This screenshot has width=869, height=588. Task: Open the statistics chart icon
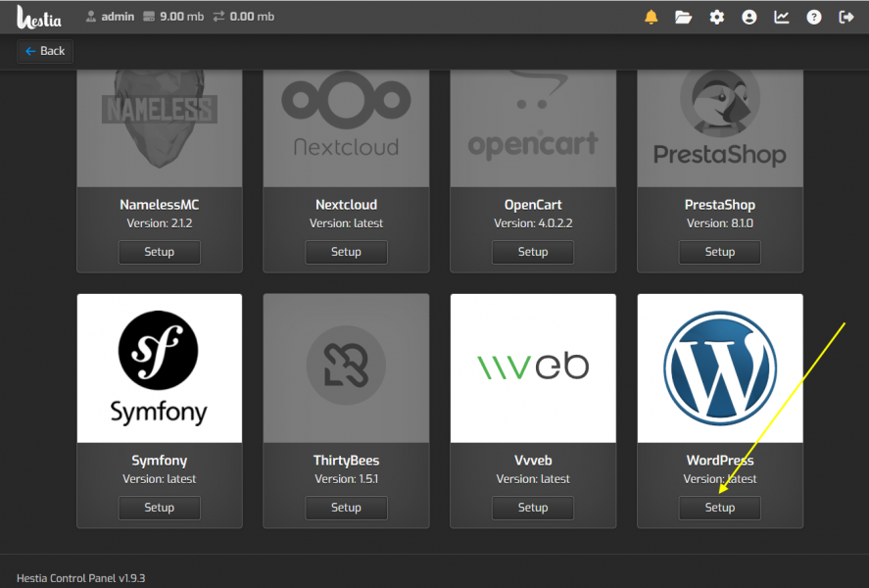(782, 18)
